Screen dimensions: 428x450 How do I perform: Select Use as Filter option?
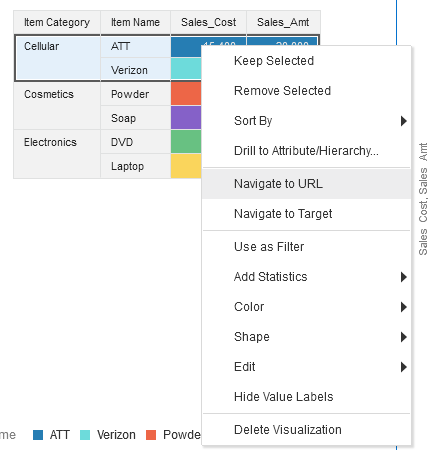[x=306, y=247]
